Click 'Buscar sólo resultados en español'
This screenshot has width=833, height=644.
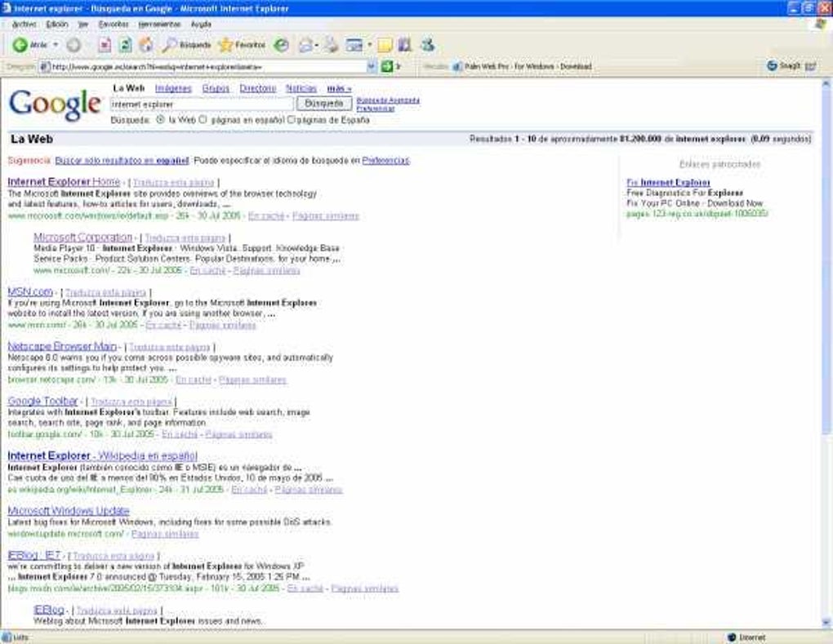(122, 160)
